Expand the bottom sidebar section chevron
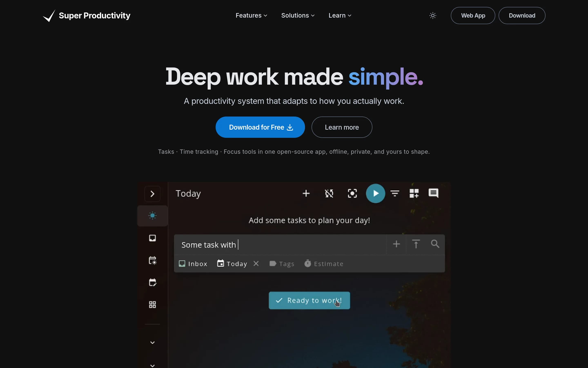Screen dimensions: 588x368 (152, 366)
